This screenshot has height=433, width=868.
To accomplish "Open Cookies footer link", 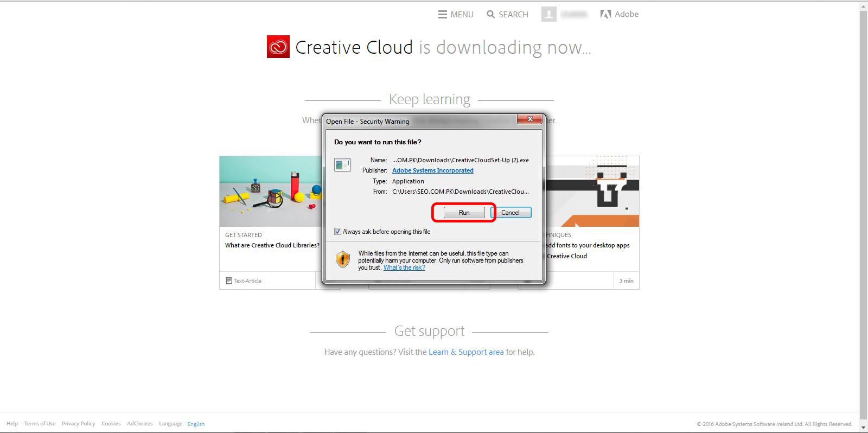I will pos(111,424).
